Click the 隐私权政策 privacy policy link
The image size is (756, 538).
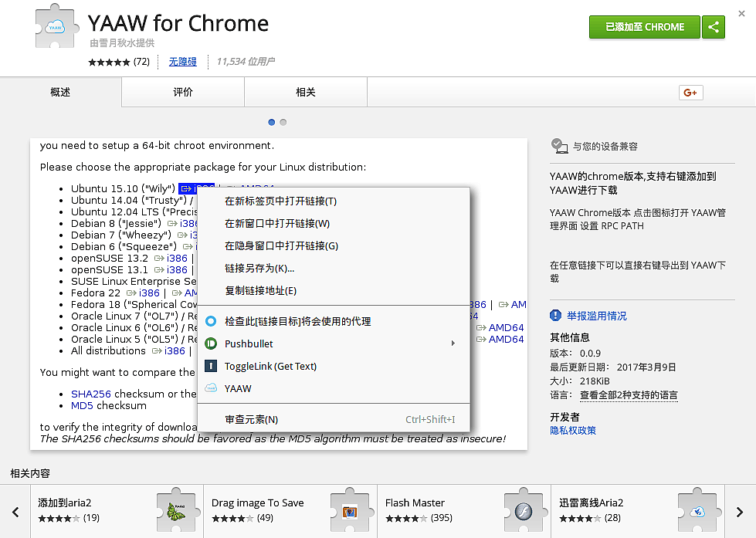click(x=573, y=430)
